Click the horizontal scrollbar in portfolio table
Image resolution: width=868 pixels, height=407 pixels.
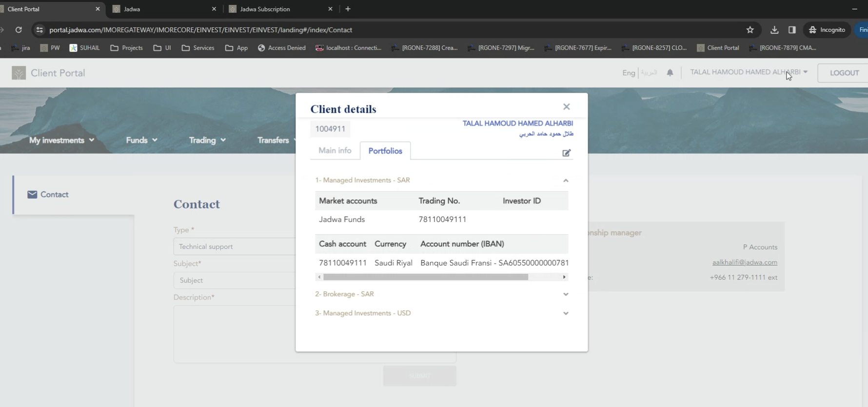coord(425,277)
